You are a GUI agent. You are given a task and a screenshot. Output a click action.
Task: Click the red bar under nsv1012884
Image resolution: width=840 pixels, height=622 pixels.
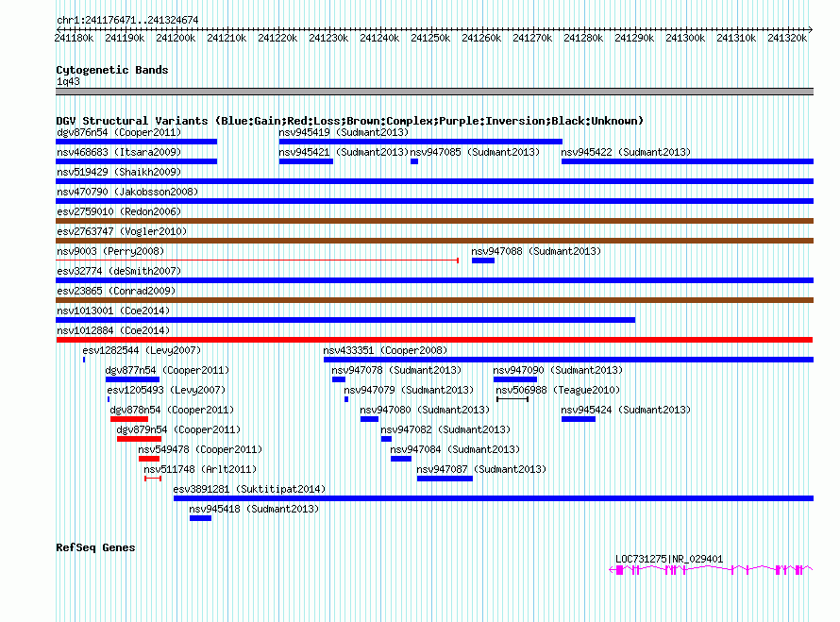tap(434, 340)
